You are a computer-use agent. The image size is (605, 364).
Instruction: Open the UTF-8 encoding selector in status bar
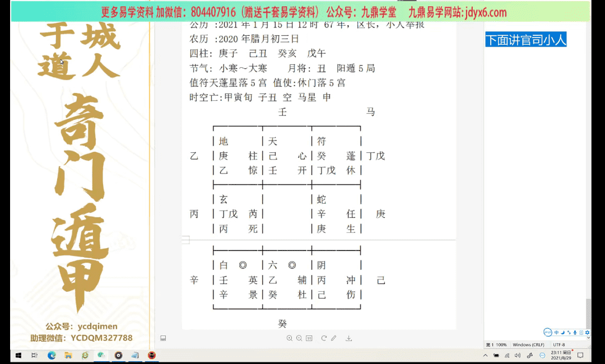click(559, 344)
